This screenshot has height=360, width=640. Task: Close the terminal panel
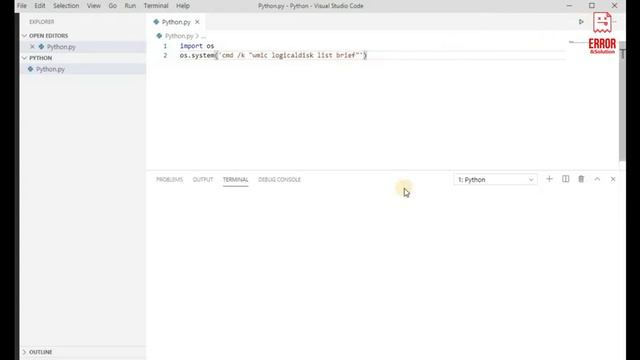tap(613, 179)
